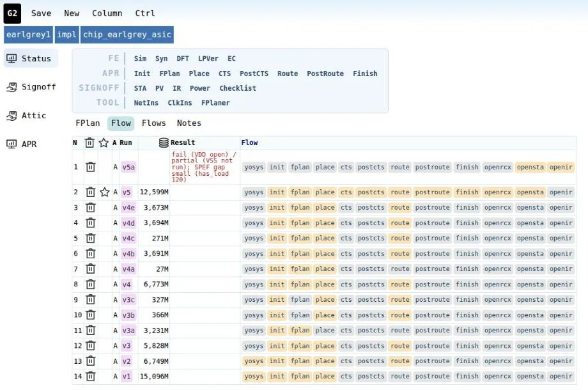Open the Syn link in FE row
The width and height of the screenshot is (588, 390).
[161, 59]
